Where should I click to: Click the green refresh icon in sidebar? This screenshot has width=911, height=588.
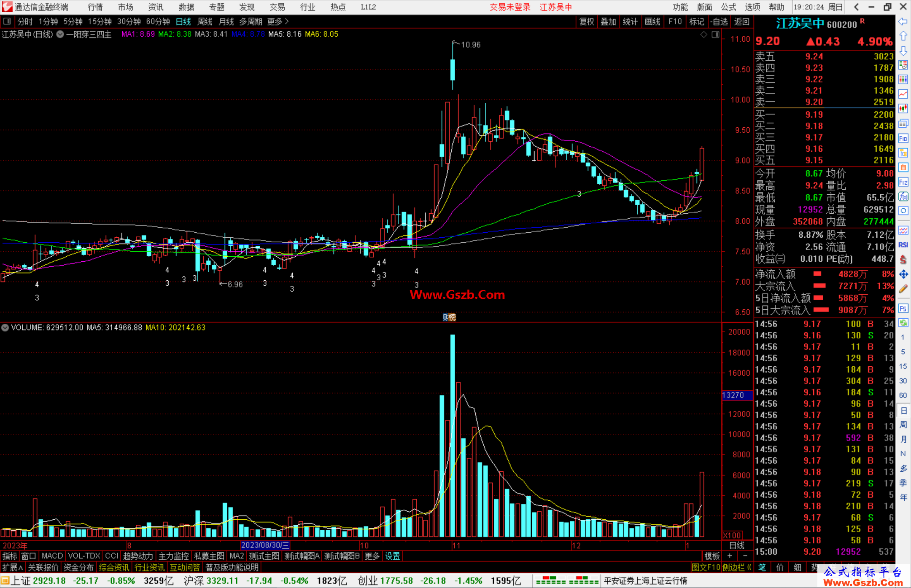coord(903,323)
